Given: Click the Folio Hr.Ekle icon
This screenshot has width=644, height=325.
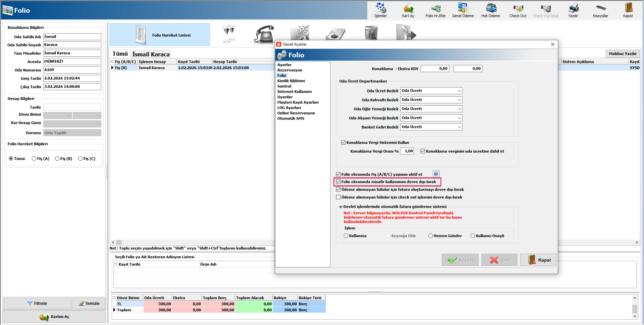Looking at the screenshot, I should coord(435,10).
